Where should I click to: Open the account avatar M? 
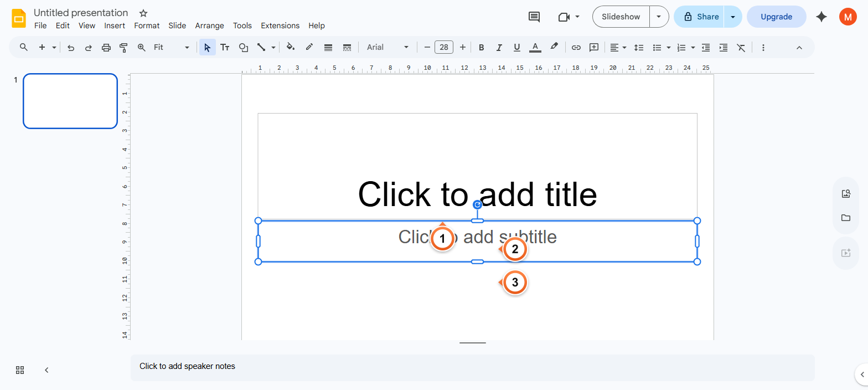pyautogui.click(x=848, y=17)
